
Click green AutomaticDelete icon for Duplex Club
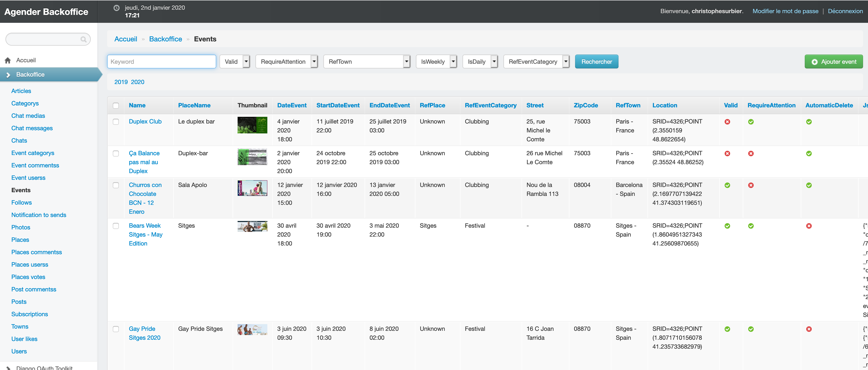click(809, 122)
